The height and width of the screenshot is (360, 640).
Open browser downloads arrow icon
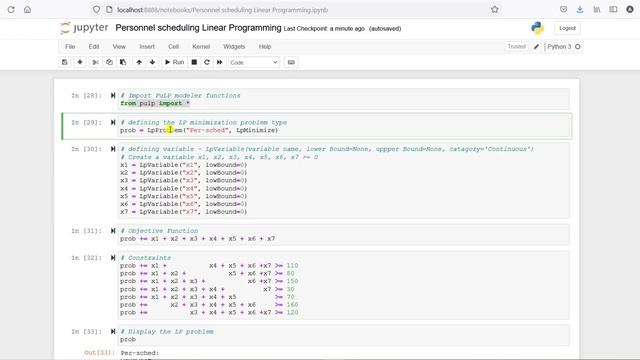tap(580, 9)
